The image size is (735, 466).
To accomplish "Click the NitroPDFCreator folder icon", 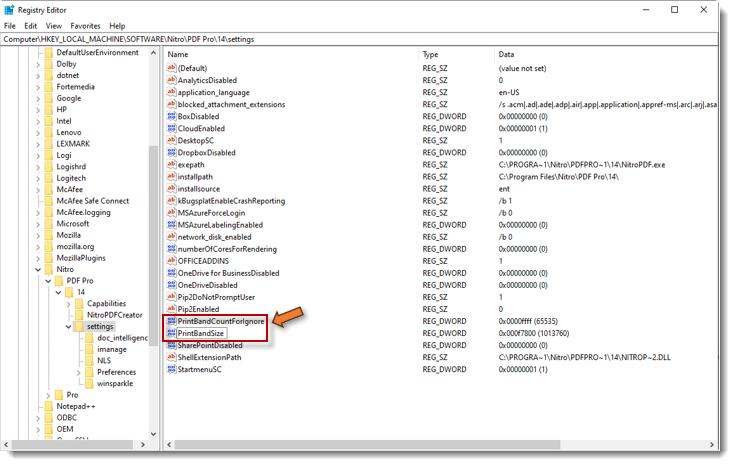I will (x=79, y=315).
